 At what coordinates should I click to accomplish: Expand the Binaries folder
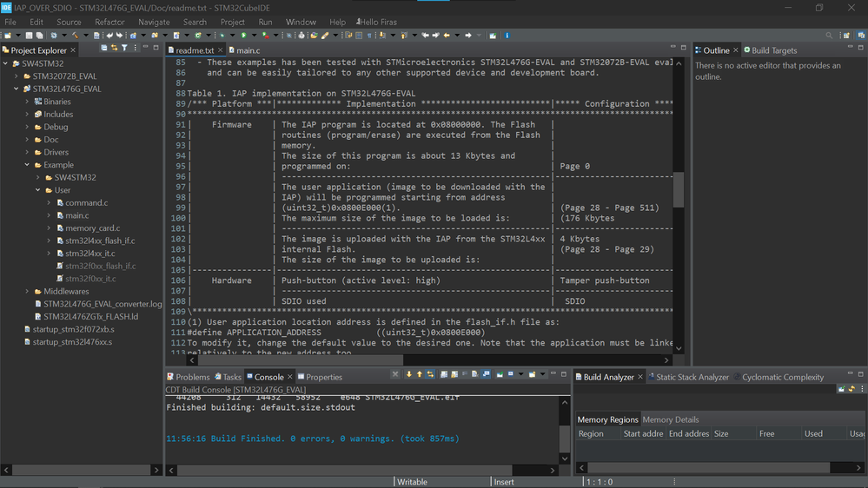point(27,102)
